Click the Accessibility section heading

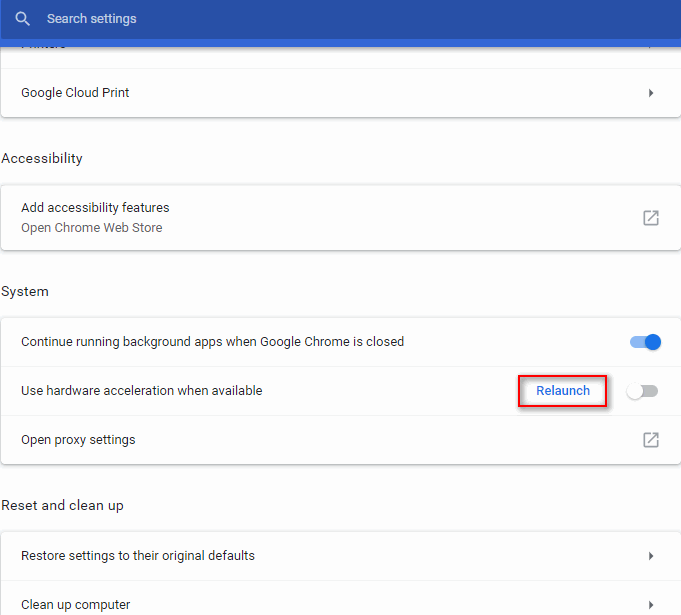[42, 159]
